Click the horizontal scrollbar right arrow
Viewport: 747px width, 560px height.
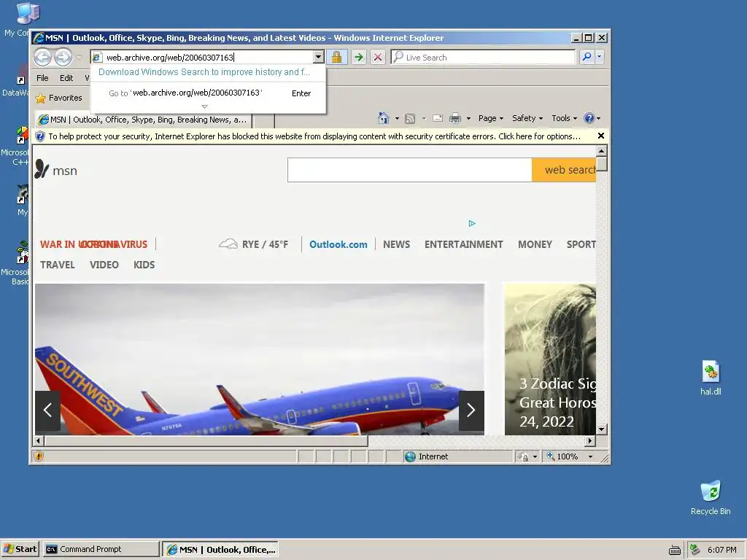coord(590,441)
